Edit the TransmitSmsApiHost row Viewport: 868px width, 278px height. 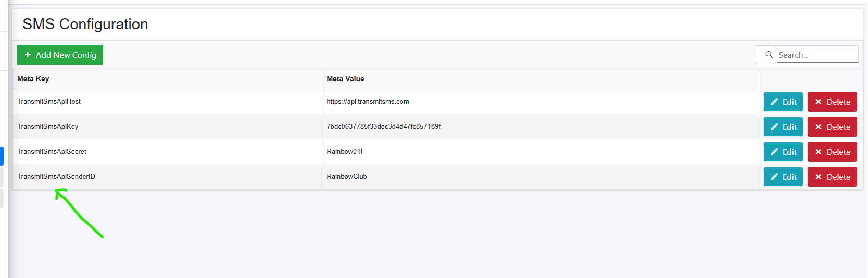(x=783, y=102)
